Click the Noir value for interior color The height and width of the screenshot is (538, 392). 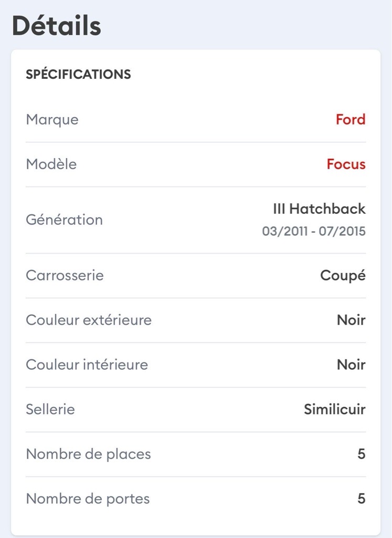pyautogui.click(x=351, y=365)
